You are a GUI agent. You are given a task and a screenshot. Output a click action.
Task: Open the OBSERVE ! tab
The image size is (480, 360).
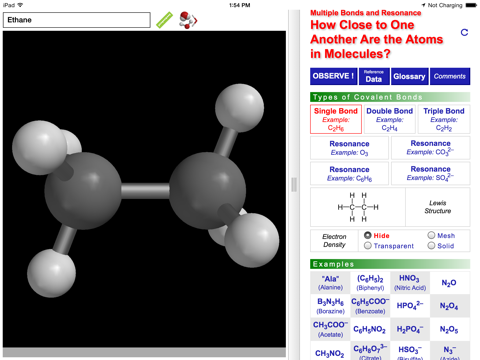pyautogui.click(x=333, y=76)
